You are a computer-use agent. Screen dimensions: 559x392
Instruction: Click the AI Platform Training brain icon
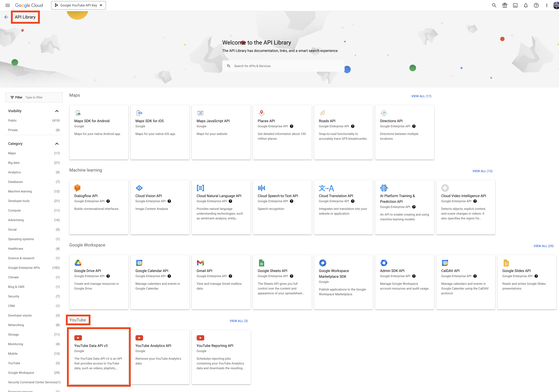pyautogui.click(x=384, y=188)
